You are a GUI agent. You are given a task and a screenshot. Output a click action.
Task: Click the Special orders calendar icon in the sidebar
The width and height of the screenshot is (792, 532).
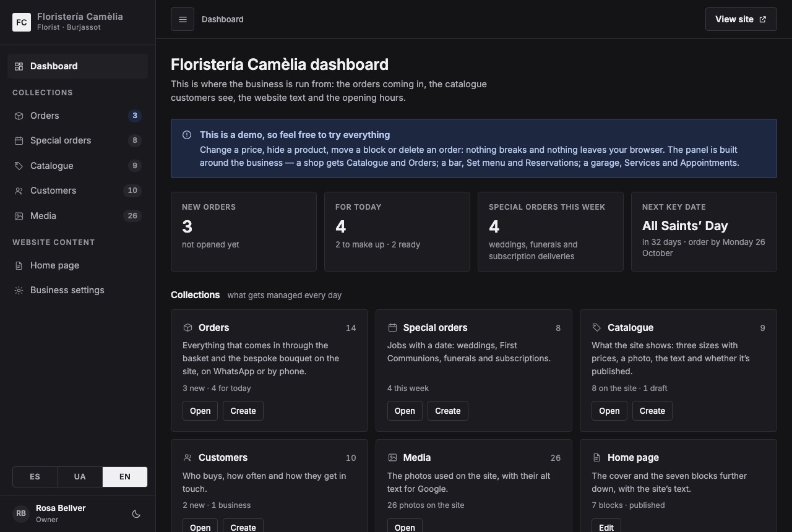pyautogui.click(x=19, y=140)
